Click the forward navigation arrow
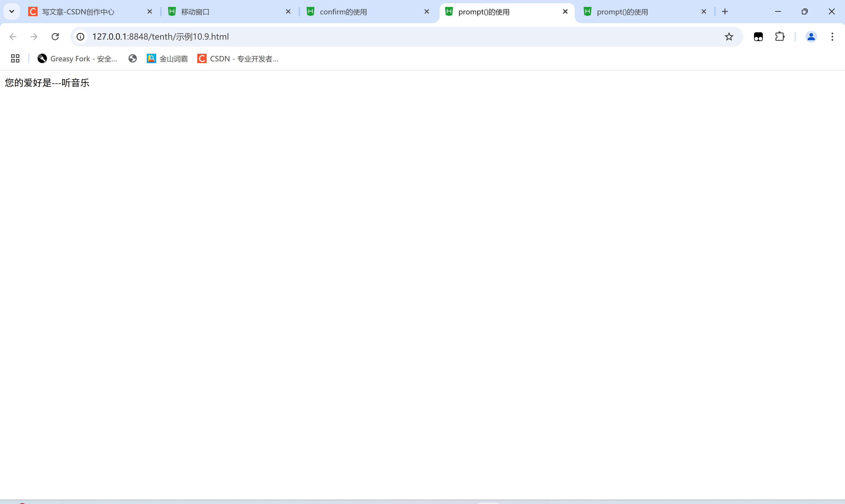 [34, 37]
